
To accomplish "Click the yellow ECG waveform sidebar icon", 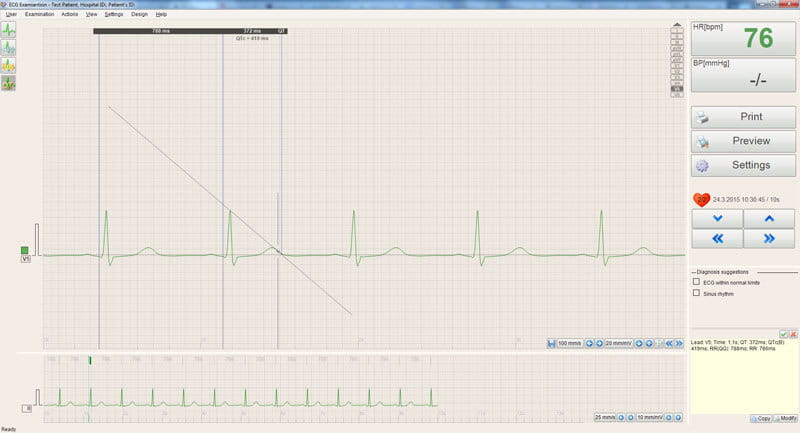I will pyautogui.click(x=9, y=65).
